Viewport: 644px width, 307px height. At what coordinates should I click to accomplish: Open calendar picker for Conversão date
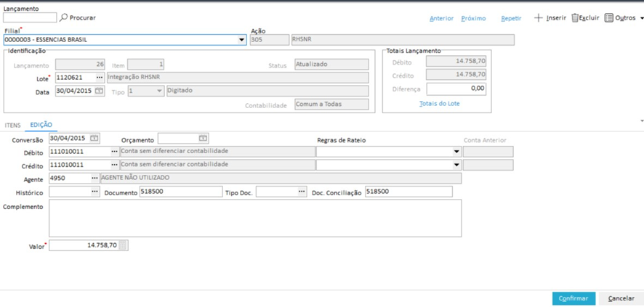94,139
